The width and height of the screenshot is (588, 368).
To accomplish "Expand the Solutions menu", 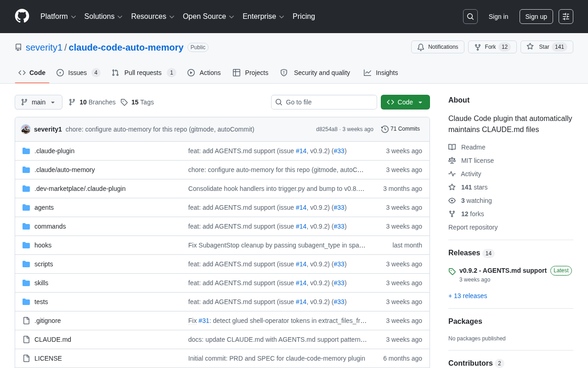I will click(103, 17).
